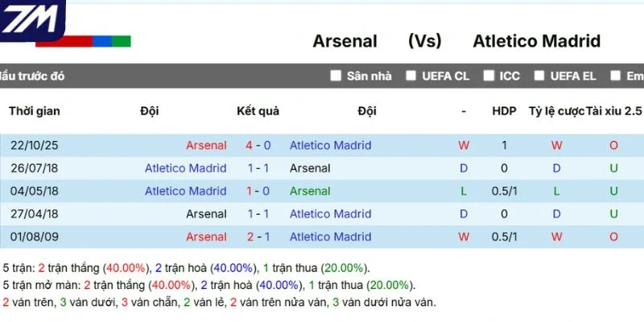Click the HDP column header
644x322 pixels.
coord(505,111)
